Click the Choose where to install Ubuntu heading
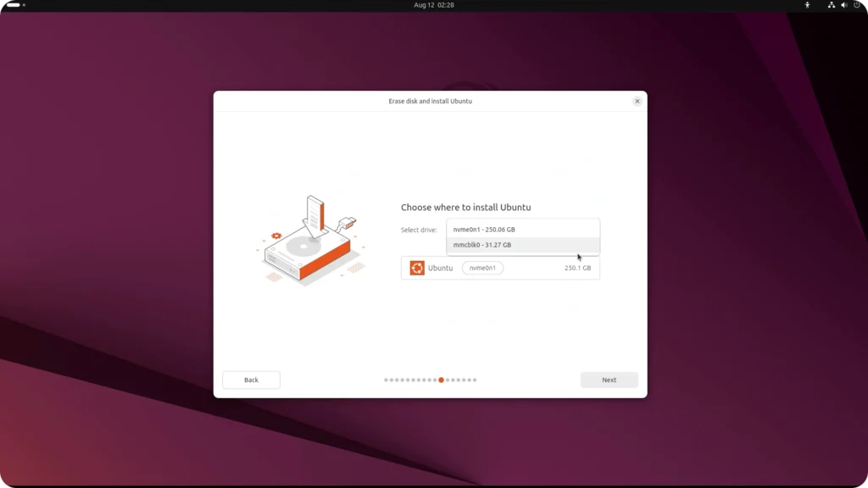 click(465, 208)
